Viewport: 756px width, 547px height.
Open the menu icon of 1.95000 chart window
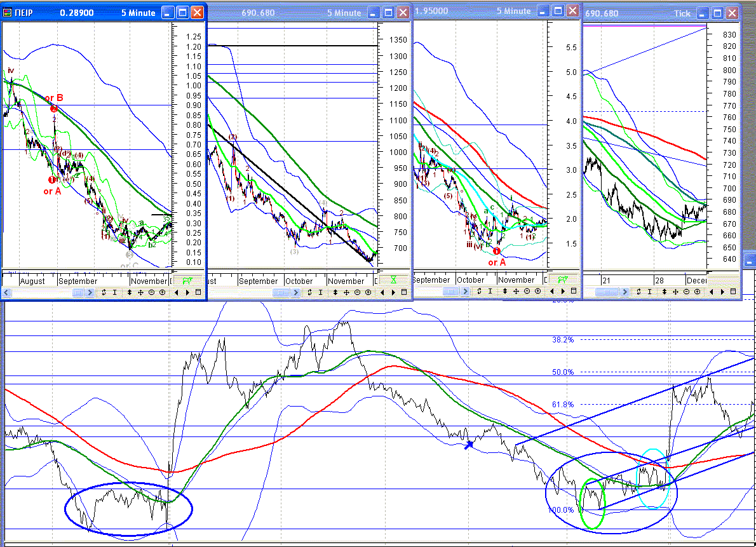tap(572, 291)
